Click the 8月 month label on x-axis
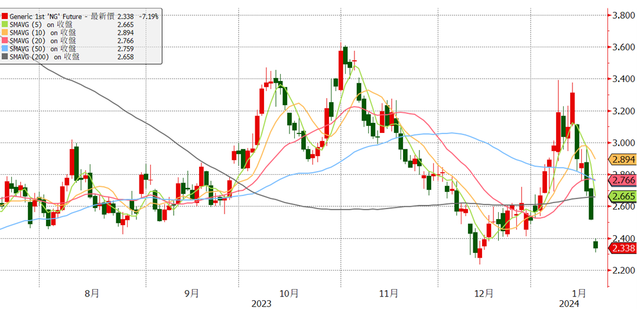The width and height of the screenshot is (644, 309). [x=92, y=294]
